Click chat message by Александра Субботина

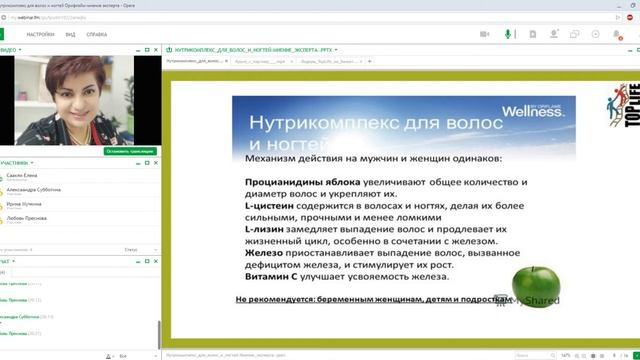(x=27, y=317)
